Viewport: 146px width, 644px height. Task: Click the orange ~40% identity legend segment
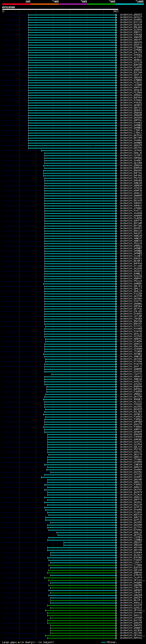(x=45, y=4)
